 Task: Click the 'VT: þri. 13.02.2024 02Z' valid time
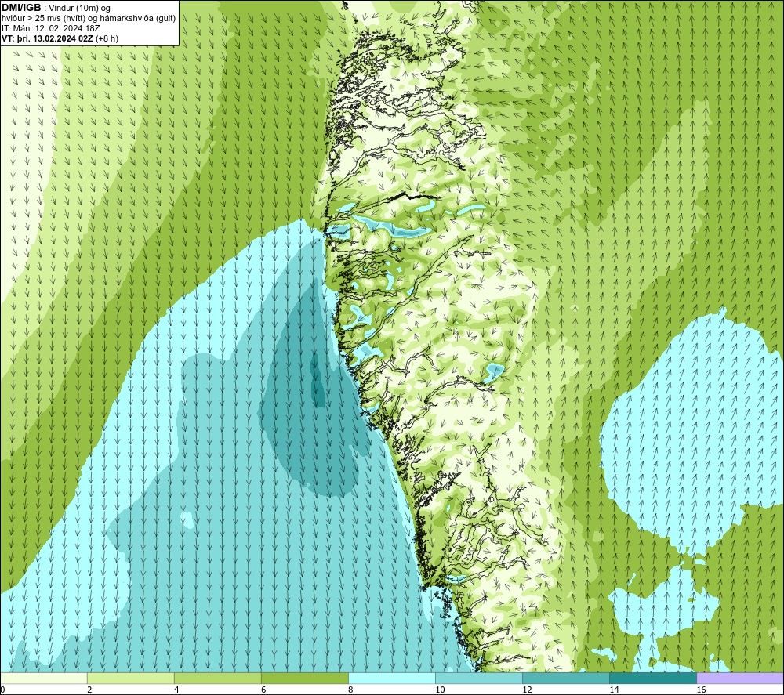point(47,38)
